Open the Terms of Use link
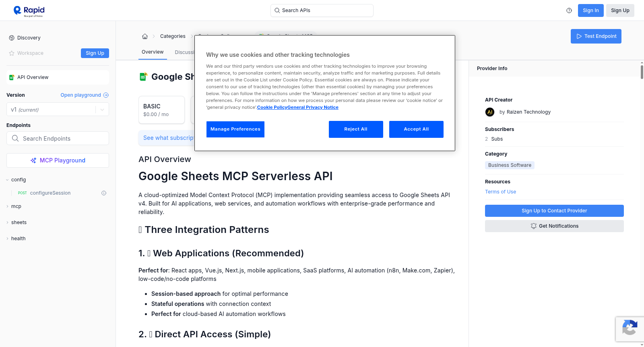The image size is (644, 347). [x=500, y=192]
